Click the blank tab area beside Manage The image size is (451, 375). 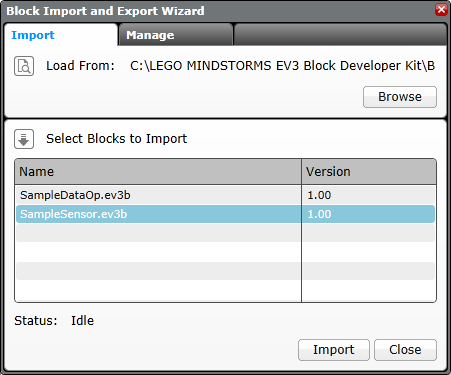[x=340, y=35]
